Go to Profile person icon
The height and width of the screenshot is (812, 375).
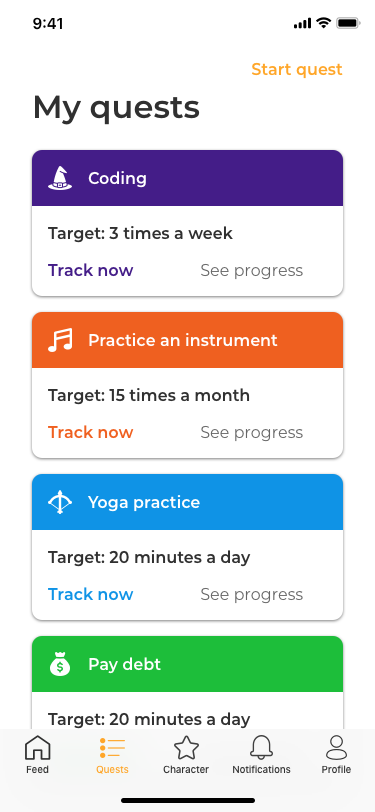(x=336, y=748)
